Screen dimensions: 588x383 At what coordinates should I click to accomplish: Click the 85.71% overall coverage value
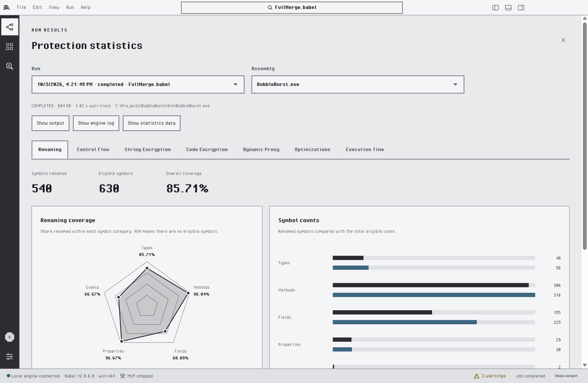[187, 188]
